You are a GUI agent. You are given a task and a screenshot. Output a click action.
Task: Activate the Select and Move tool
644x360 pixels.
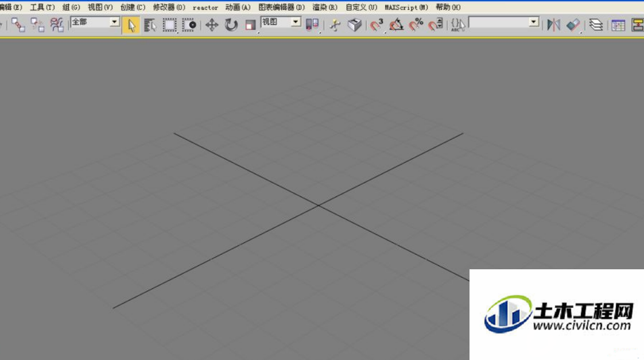point(212,25)
